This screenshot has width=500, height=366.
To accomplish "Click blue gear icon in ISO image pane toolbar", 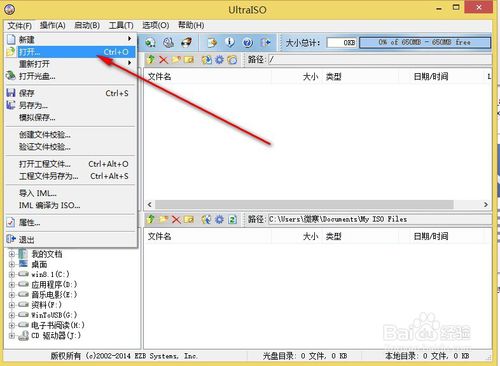I will pos(219,60).
